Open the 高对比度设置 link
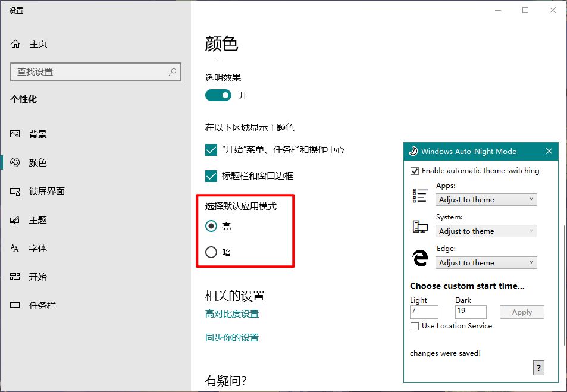 coord(232,314)
